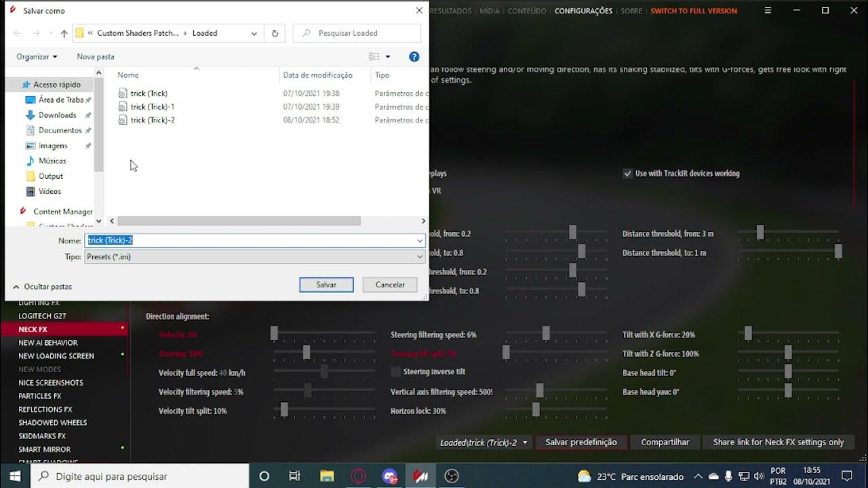The image size is (868, 488).
Task: Open PARTICLES FX settings page
Action: tap(40, 396)
